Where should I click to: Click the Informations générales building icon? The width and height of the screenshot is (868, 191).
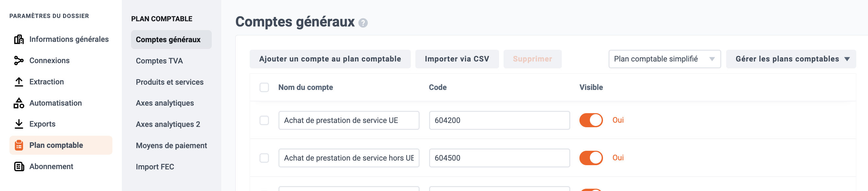pyautogui.click(x=19, y=40)
